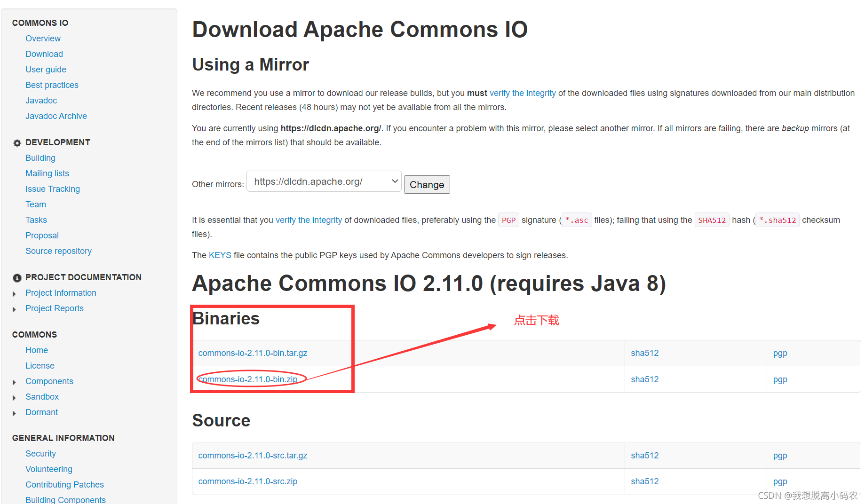This screenshot has width=865, height=504.
Task: Open the Building page under Development
Action: pos(40,158)
